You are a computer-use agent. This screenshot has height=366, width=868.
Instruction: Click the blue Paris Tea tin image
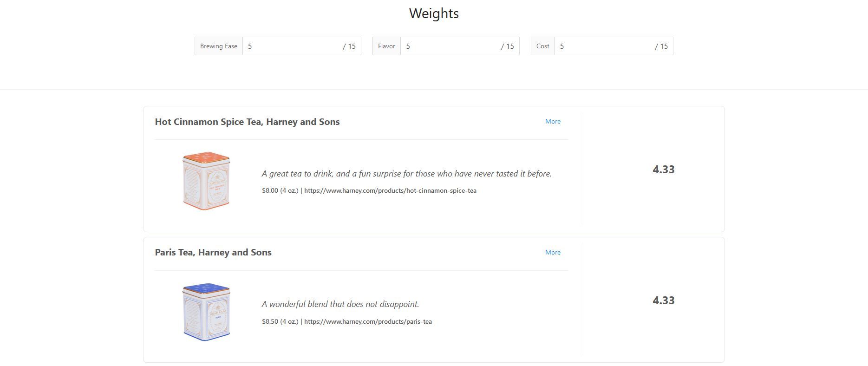click(206, 312)
